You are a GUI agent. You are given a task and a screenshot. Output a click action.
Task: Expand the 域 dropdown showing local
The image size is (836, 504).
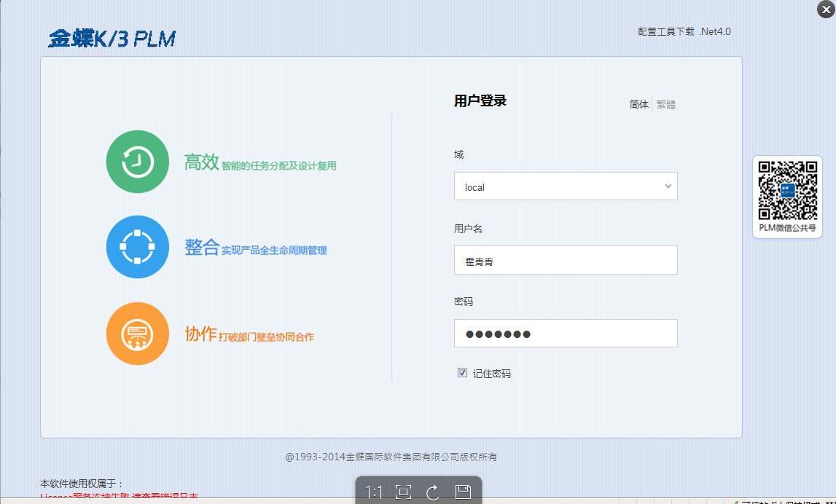[566, 186]
